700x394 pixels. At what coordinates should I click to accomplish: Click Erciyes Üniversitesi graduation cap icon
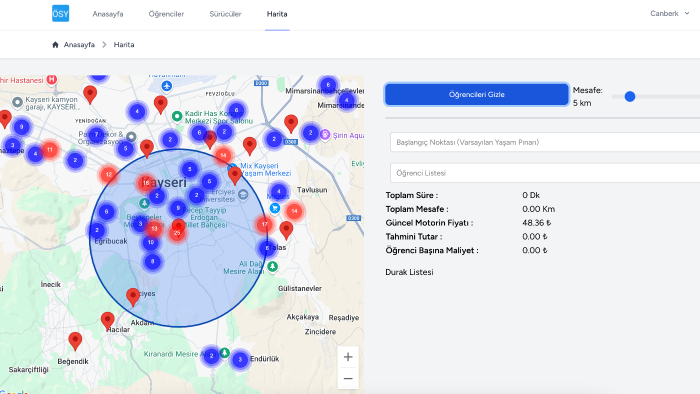pos(243,195)
